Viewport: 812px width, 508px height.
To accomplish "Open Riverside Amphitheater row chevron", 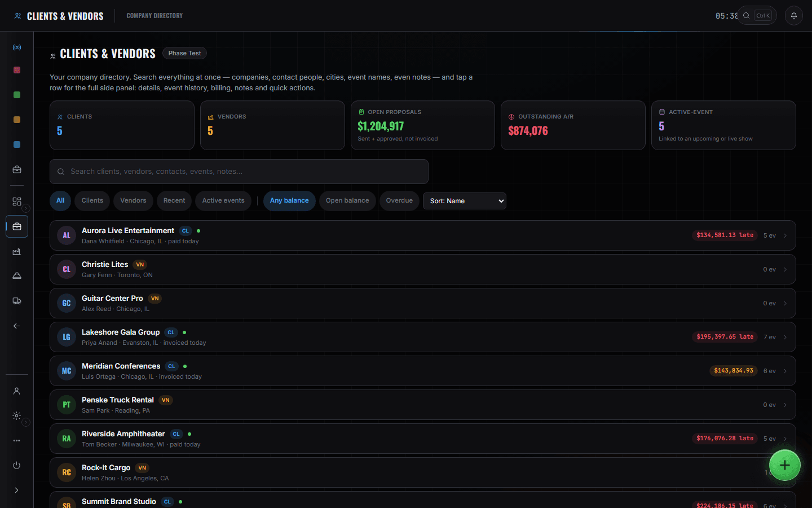I will [785, 439].
